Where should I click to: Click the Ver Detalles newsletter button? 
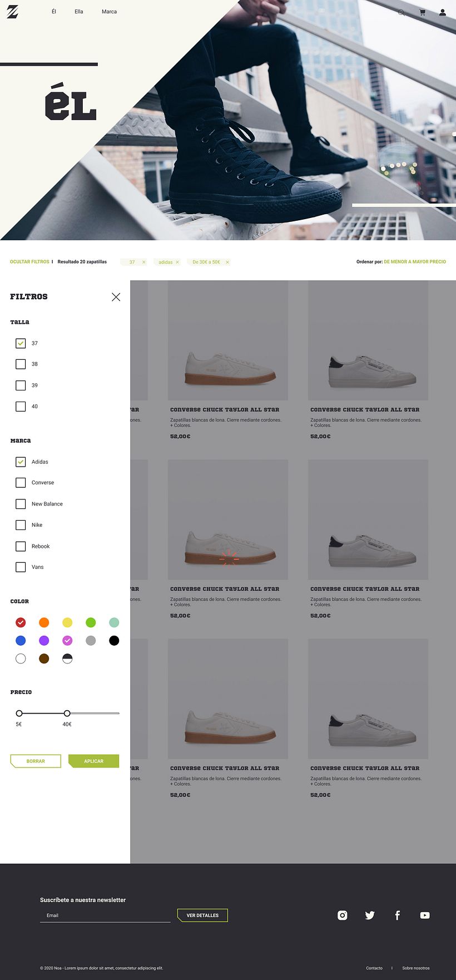click(202, 915)
